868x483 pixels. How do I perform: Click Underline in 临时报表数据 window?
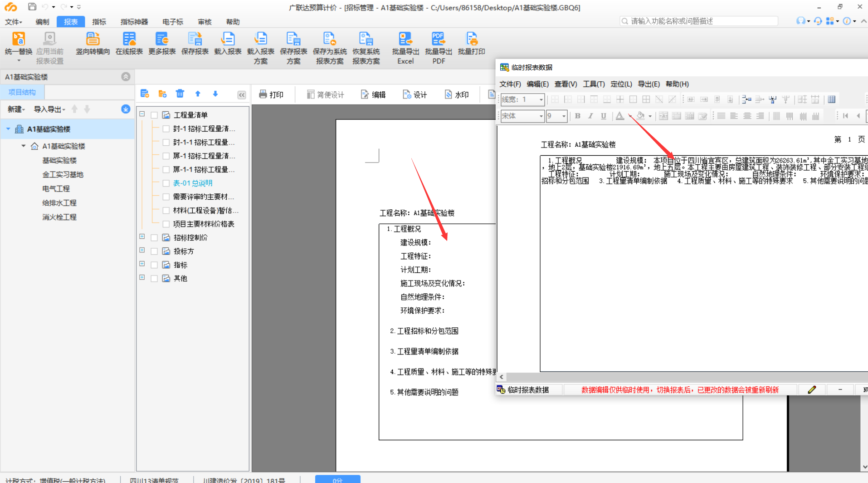coord(603,116)
